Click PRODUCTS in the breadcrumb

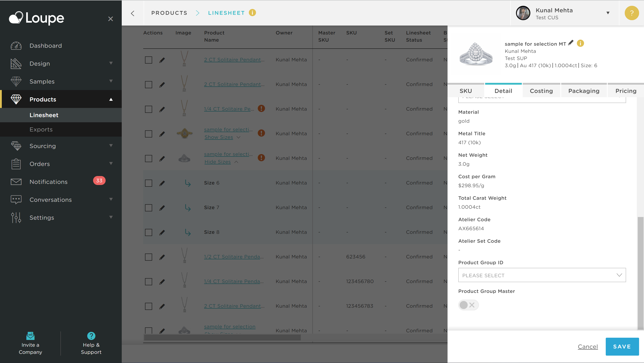pyautogui.click(x=169, y=13)
